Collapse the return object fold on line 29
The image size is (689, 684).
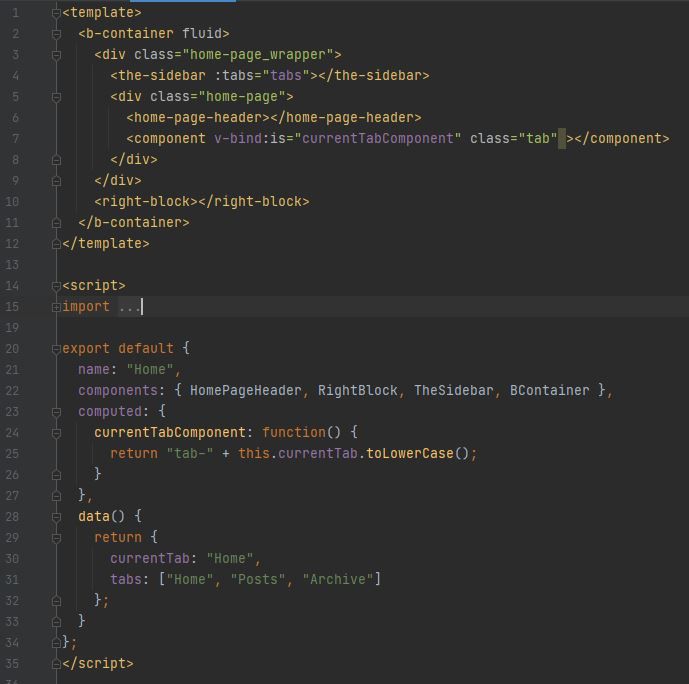pyautogui.click(x=56, y=538)
